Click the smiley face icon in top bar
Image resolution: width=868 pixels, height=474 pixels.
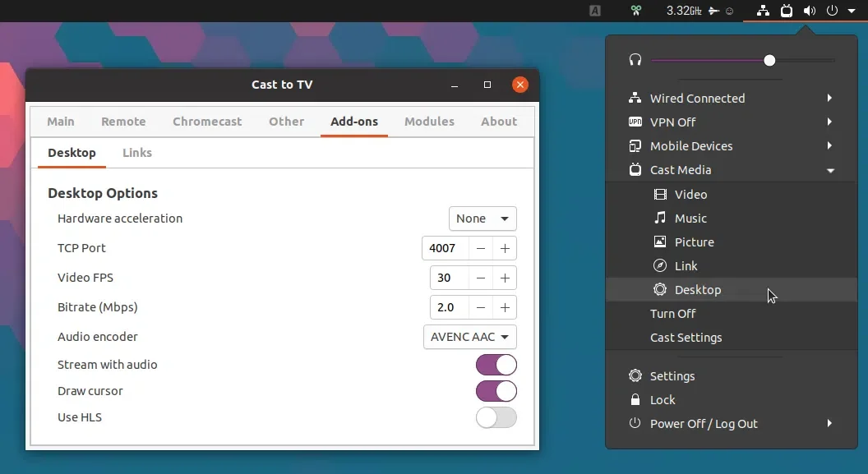click(x=730, y=11)
